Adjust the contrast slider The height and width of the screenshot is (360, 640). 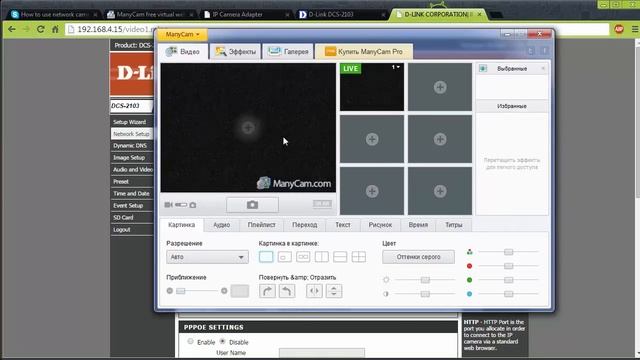tap(424, 294)
